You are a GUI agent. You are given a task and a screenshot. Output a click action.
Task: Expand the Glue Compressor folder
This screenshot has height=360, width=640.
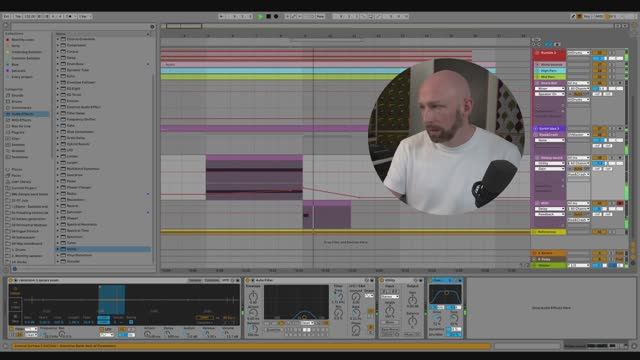click(x=58, y=132)
